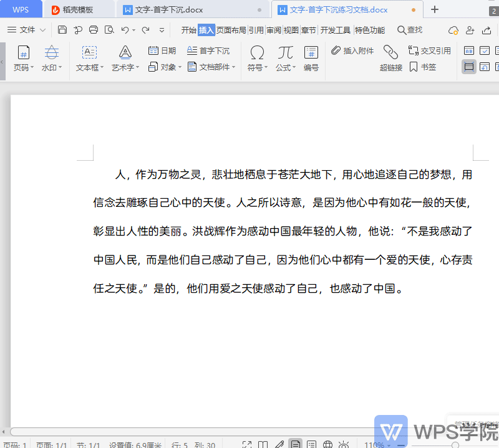Toggle form field shading button
499x448 pixels.
point(469,67)
